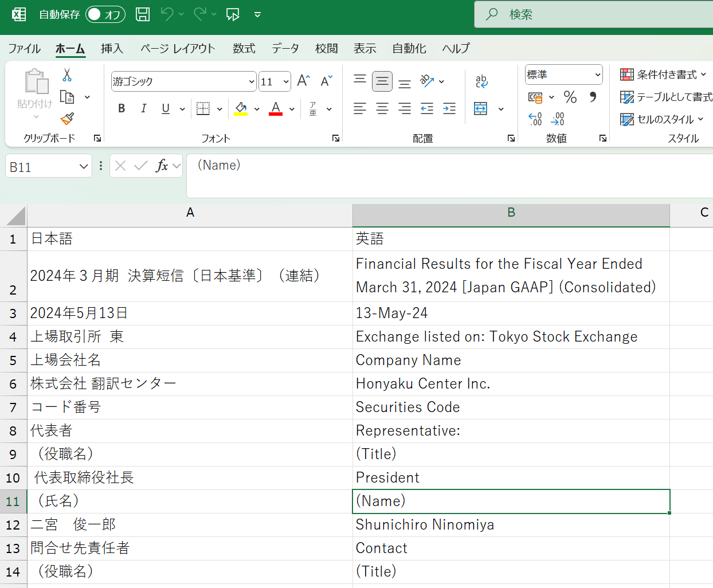Image resolution: width=713 pixels, height=588 pixels.
Task: Open the クリップボード dialog launcher
Action: pyautogui.click(x=97, y=138)
